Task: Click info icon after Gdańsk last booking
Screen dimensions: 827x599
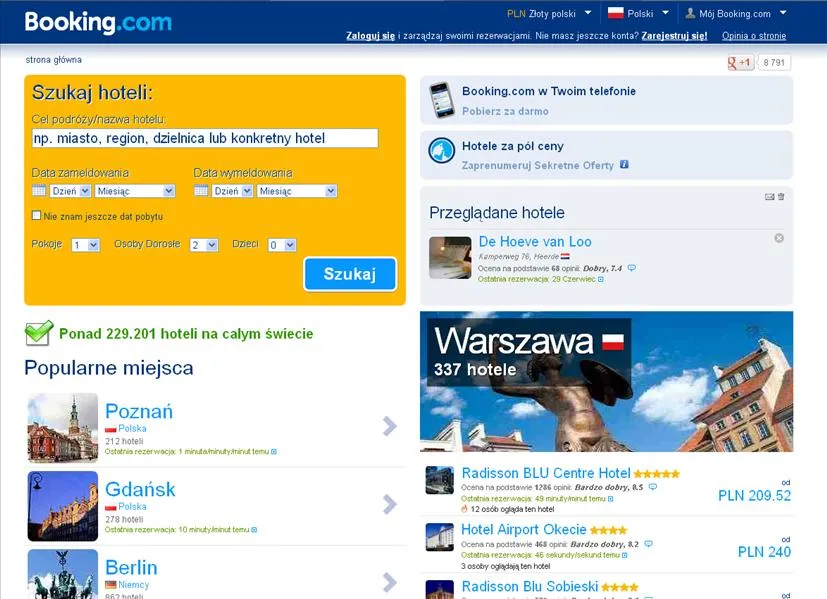Action: click(x=254, y=529)
